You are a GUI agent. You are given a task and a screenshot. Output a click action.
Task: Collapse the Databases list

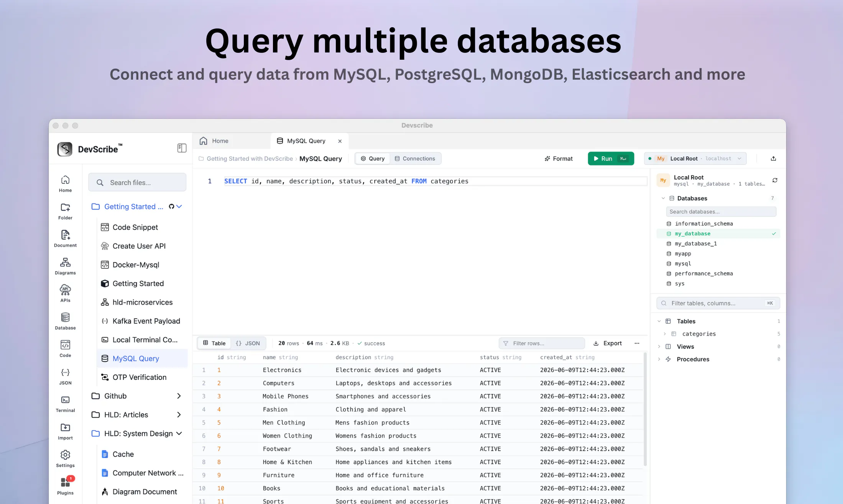point(663,198)
